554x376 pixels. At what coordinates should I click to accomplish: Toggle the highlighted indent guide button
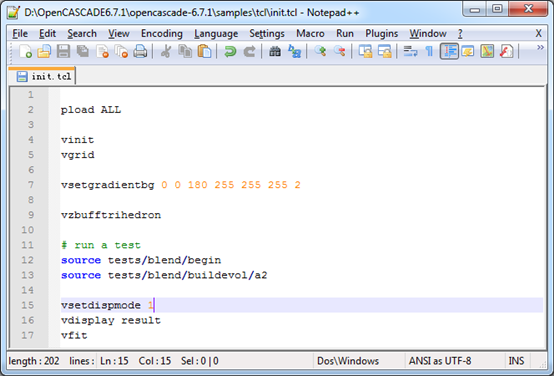point(449,51)
